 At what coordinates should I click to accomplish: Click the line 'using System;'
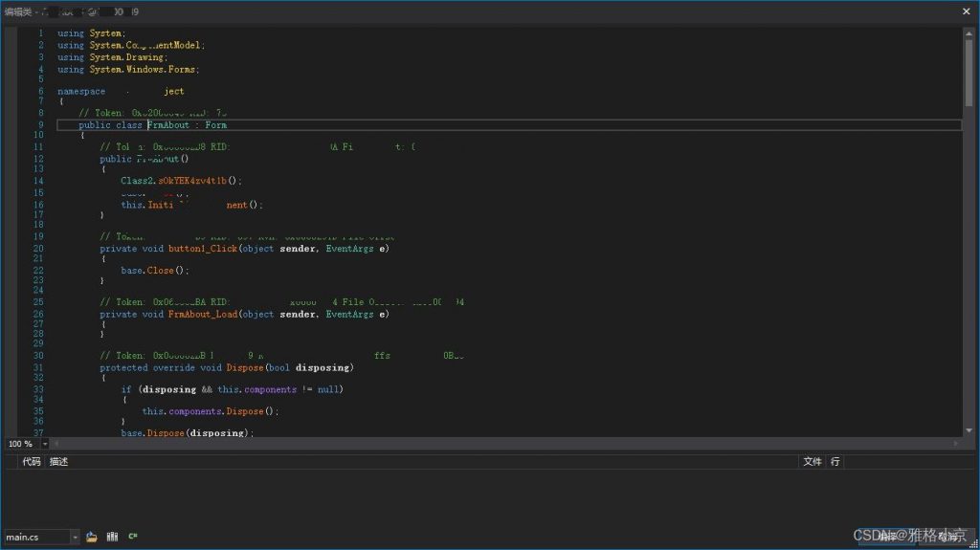tap(92, 33)
